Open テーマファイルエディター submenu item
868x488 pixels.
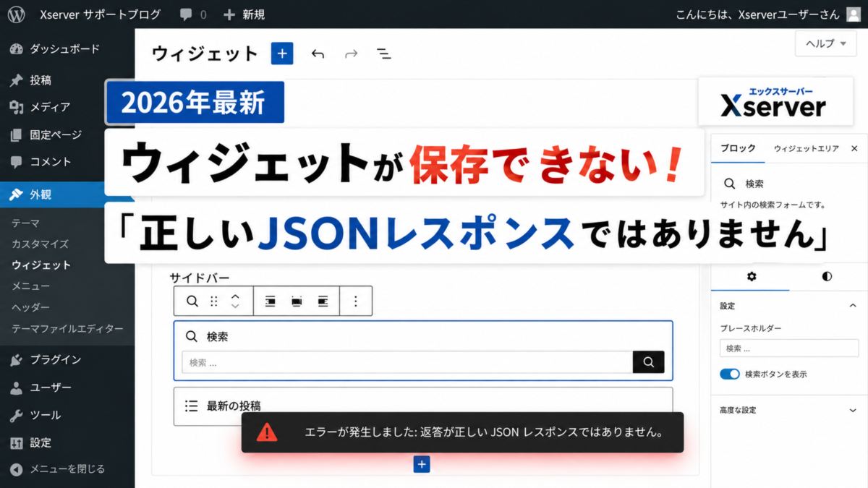click(67, 328)
